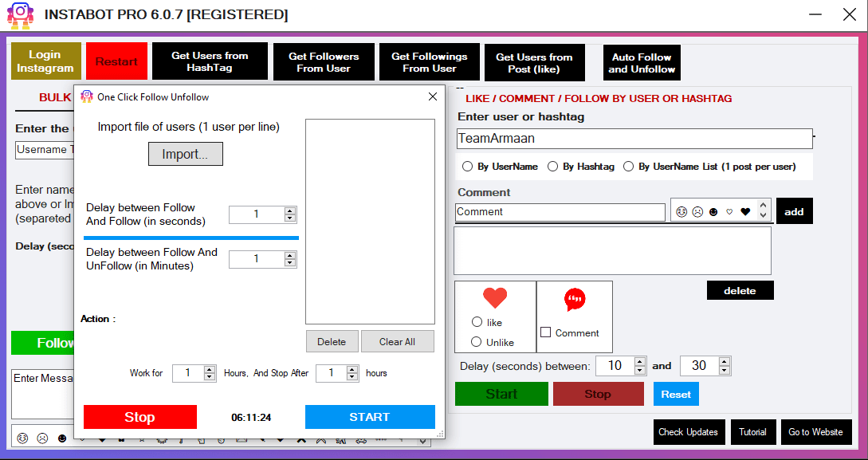Image resolution: width=868 pixels, height=460 pixels.
Task: Increase Delay between Follow And Follow seconds
Action: 289,210
